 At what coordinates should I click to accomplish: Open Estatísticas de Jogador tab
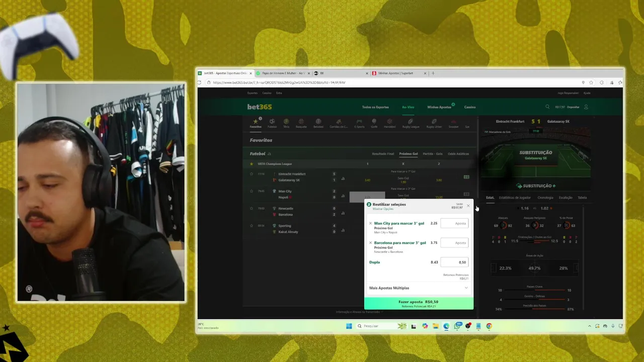pos(515,198)
